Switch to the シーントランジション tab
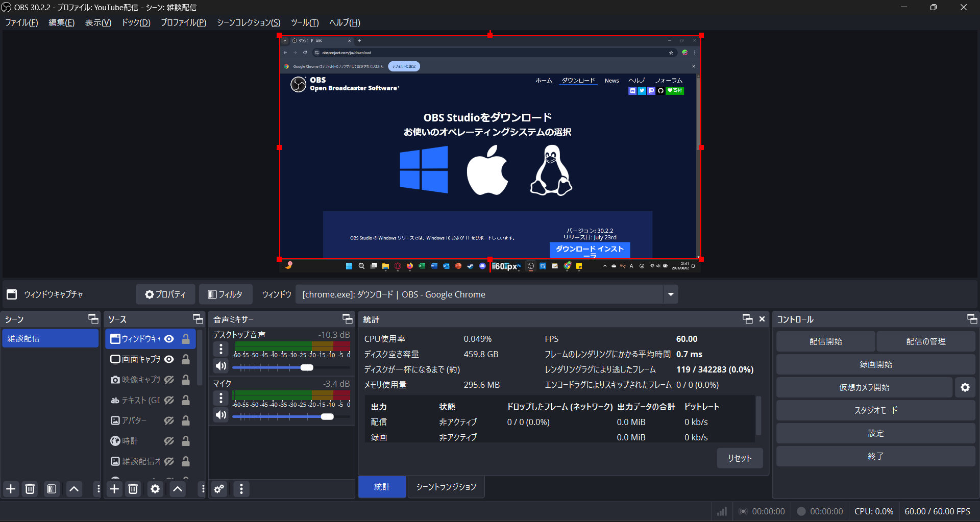The height and width of the screenshot is (522, 980). (446, 487)
